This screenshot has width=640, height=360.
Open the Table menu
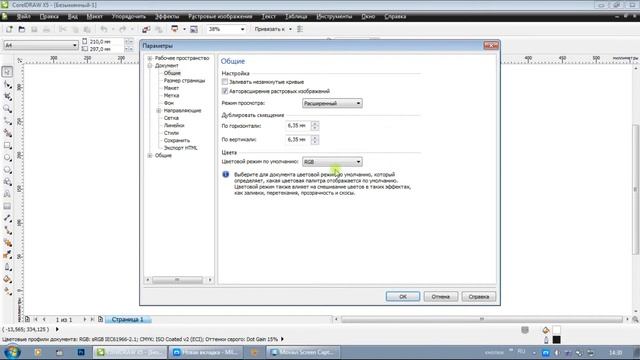pos(296,16)
